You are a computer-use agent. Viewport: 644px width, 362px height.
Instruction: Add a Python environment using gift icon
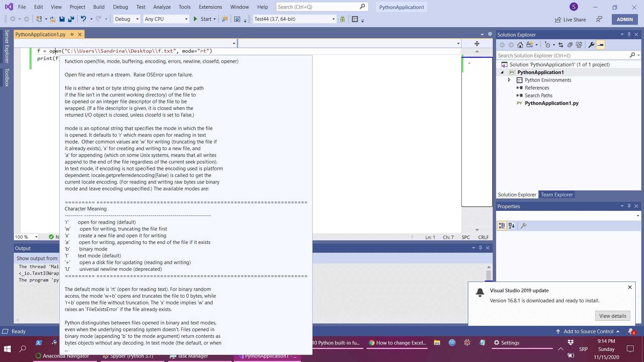coord(342,19)
